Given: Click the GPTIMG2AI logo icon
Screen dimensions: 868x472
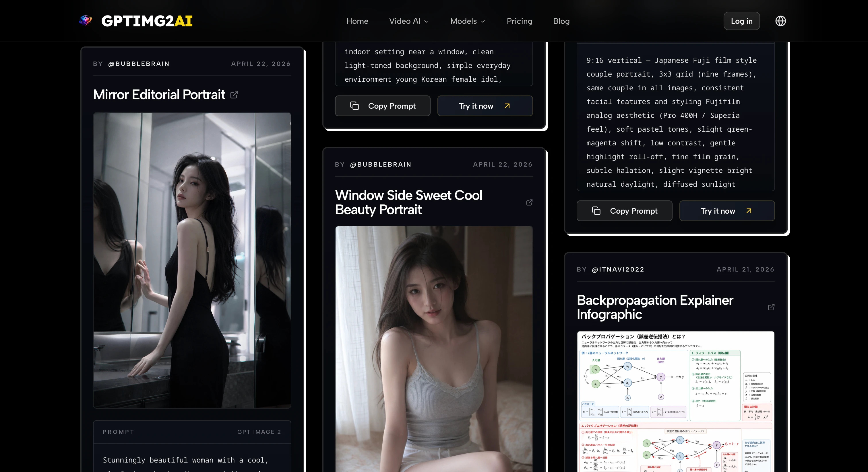Looking at the screenshot, I should tap(85, 21).
